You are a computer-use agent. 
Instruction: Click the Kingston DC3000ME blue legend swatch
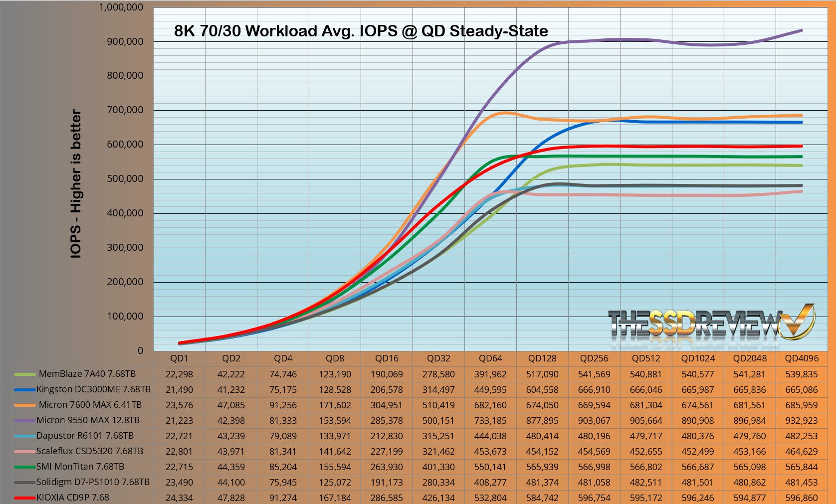pos(25,390)
